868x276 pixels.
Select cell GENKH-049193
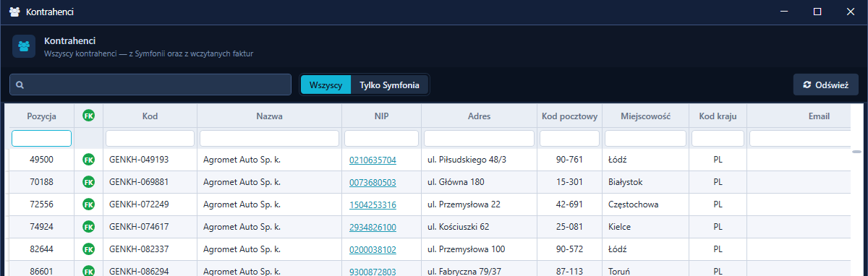150,160
